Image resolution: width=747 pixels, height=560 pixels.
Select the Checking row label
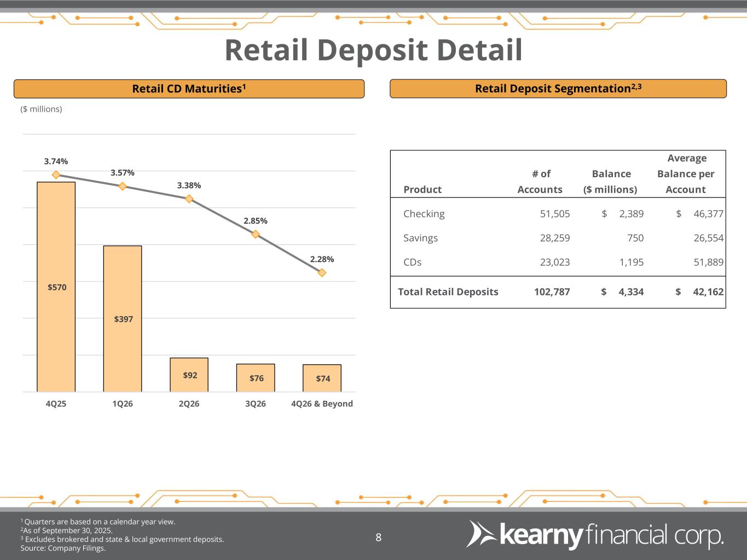(424, 214)
